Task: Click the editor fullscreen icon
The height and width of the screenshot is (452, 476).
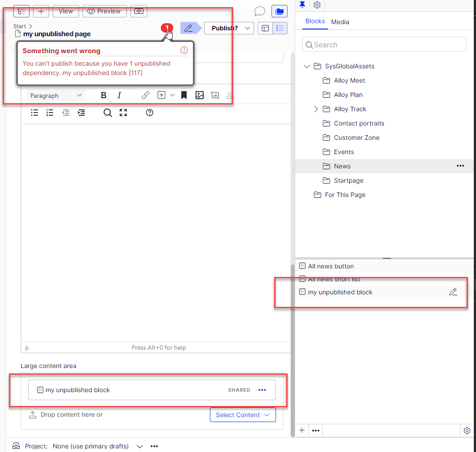Action: (x=123, y=113)
